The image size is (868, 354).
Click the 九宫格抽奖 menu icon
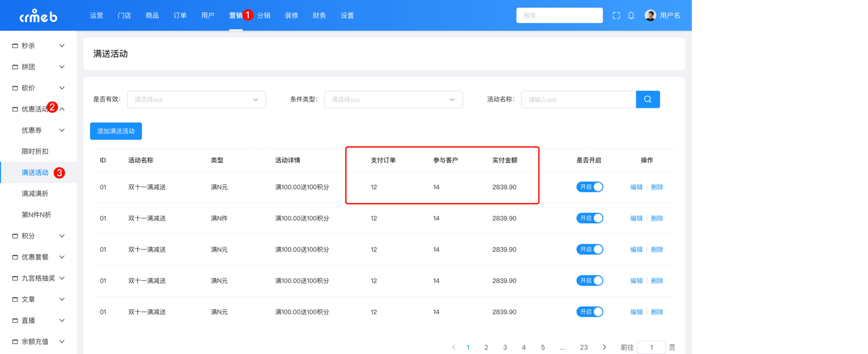tap(15, 278)
